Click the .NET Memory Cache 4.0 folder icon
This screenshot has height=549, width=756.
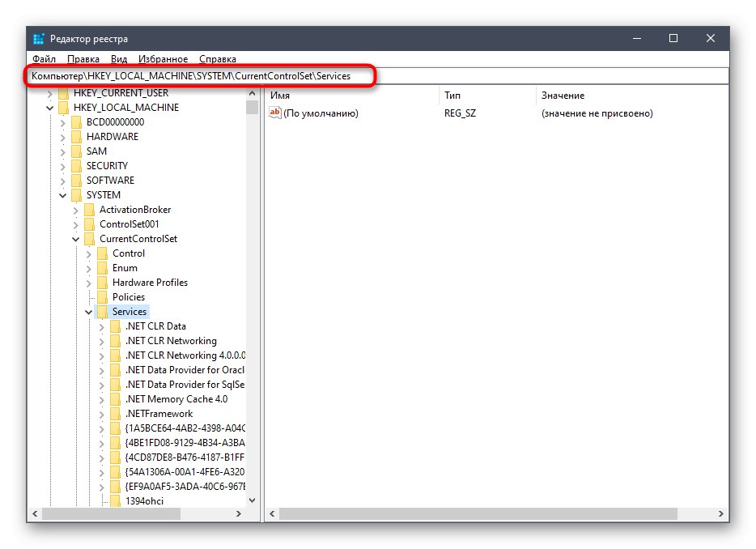pos(115,399)
